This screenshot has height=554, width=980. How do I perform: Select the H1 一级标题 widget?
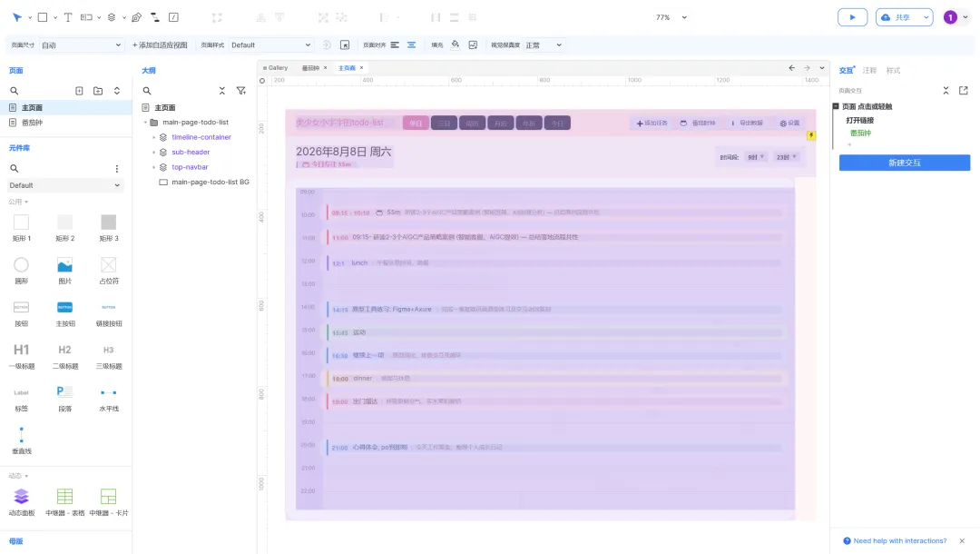21,356
